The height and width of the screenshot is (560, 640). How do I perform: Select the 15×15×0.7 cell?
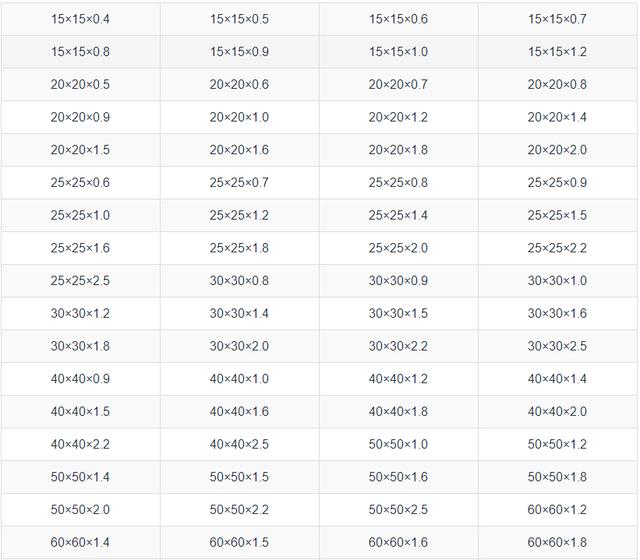click(557, 19)
